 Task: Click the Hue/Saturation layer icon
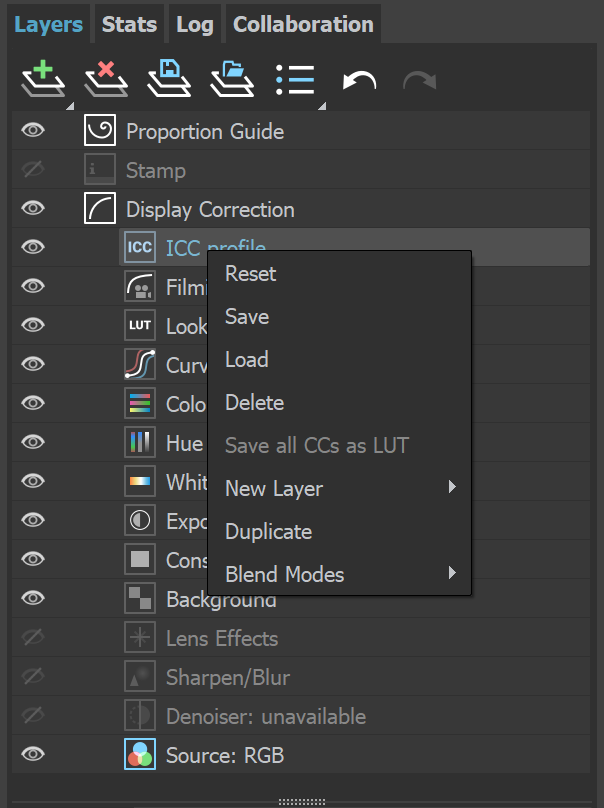pos(140,442)
